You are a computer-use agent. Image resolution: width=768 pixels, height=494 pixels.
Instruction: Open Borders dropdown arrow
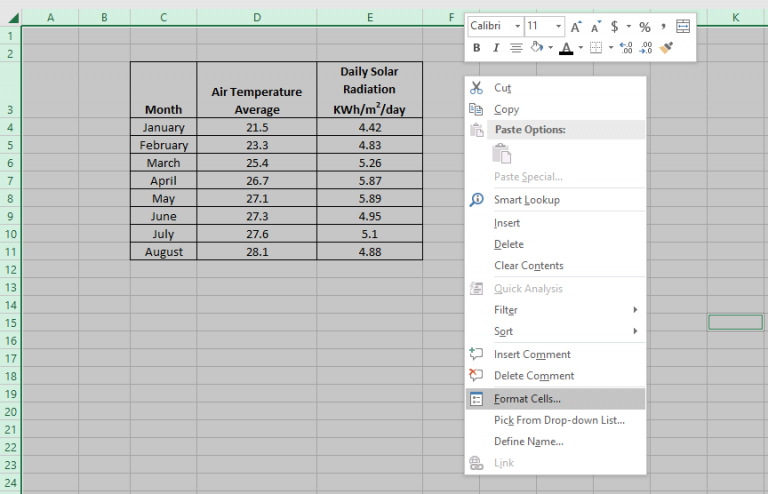coord(611,48)
